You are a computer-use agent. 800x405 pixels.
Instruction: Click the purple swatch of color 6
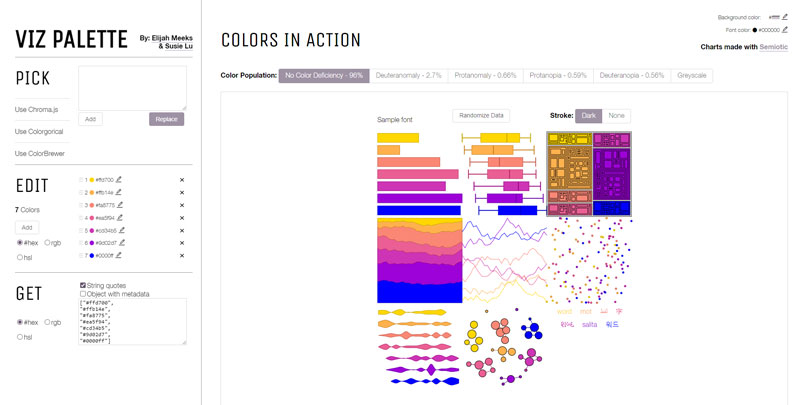(92, 243)
